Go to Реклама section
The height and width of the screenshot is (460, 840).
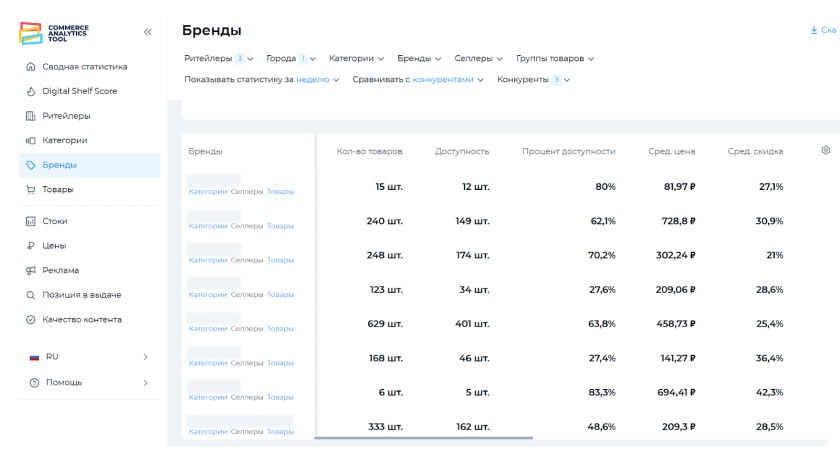click(x=61, y=270)
